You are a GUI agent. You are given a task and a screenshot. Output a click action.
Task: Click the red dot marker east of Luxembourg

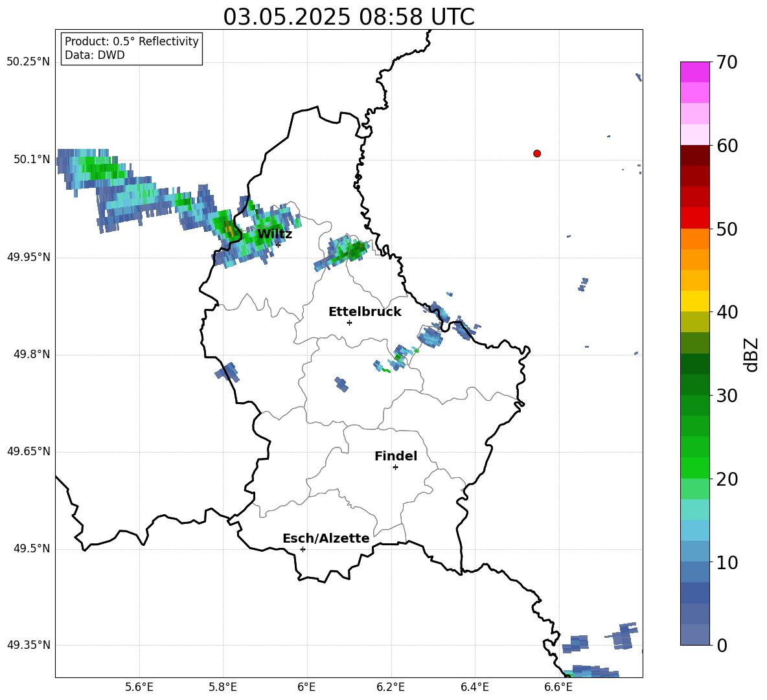(536, 153)
